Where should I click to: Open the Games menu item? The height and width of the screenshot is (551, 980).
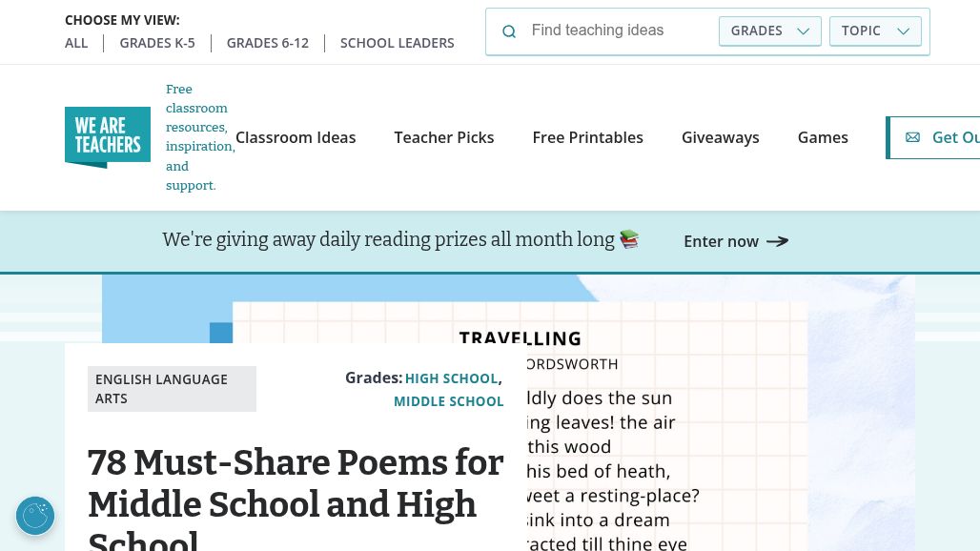[823, 137]
